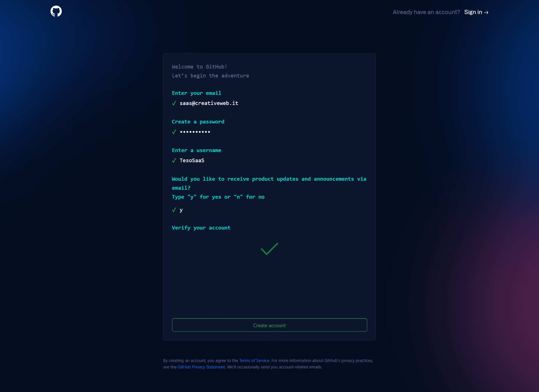
Task: Click the username validation checkmark icon
Action: click(174, 160)
